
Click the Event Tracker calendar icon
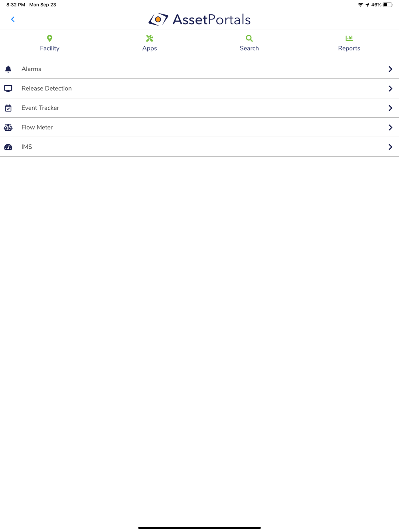coord(8,108)
